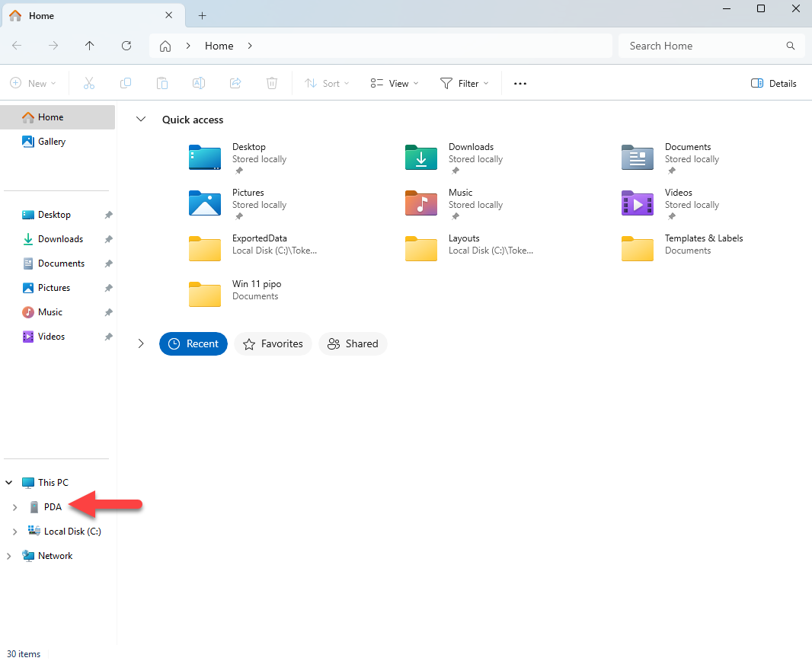Screen dimensions: 812x661
Task: Close the Home tab
Action: tap(169, 15)
